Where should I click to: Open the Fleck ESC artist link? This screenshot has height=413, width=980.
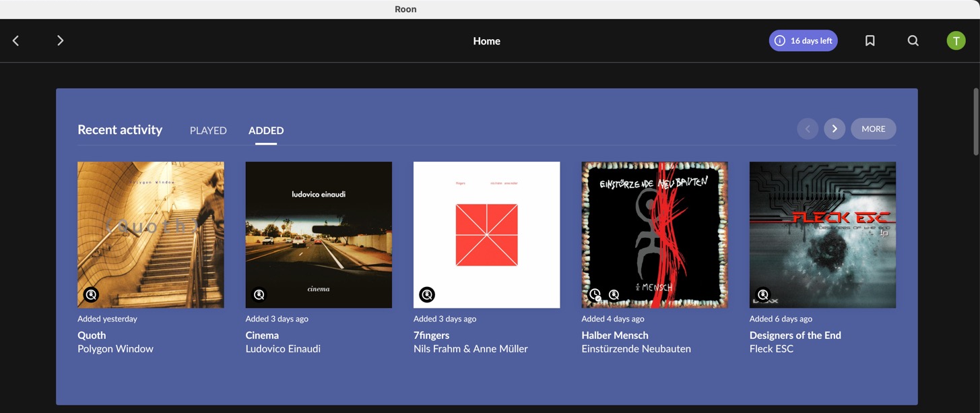[771, 348]
